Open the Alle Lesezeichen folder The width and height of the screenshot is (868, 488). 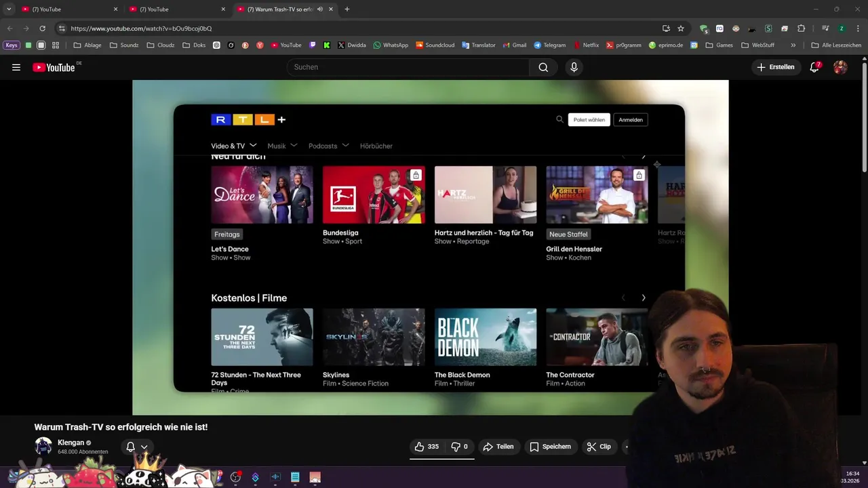point(836,45)
